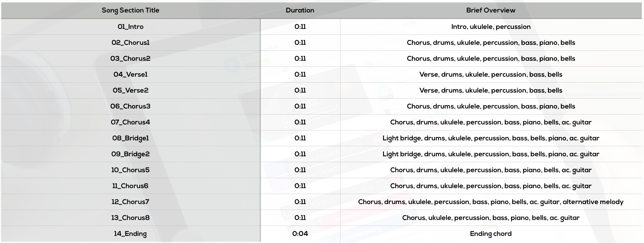Select the 11_Chorus6 section title
This screenshot has height=243, width=644.
click(130, 186)
